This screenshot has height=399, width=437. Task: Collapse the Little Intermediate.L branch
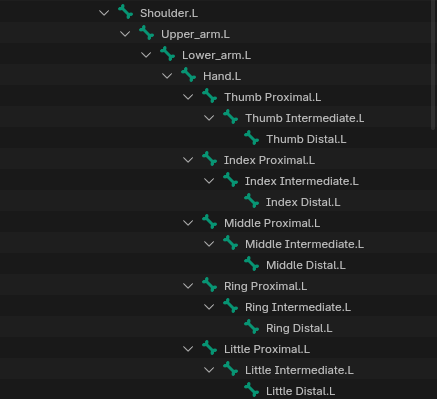pyautogui.click(x=209, y=370)
